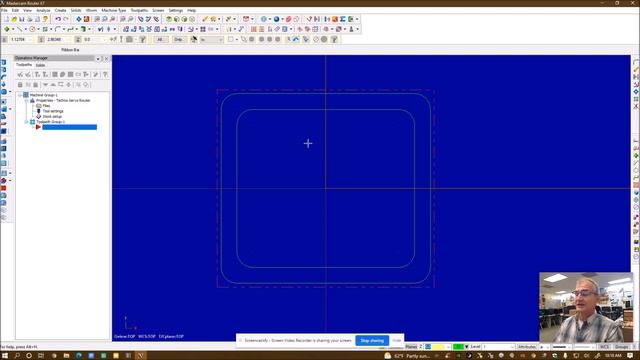640x360 pixels.
Task: Click Move insert arrow up icon
Action: [x=53, y=85]
